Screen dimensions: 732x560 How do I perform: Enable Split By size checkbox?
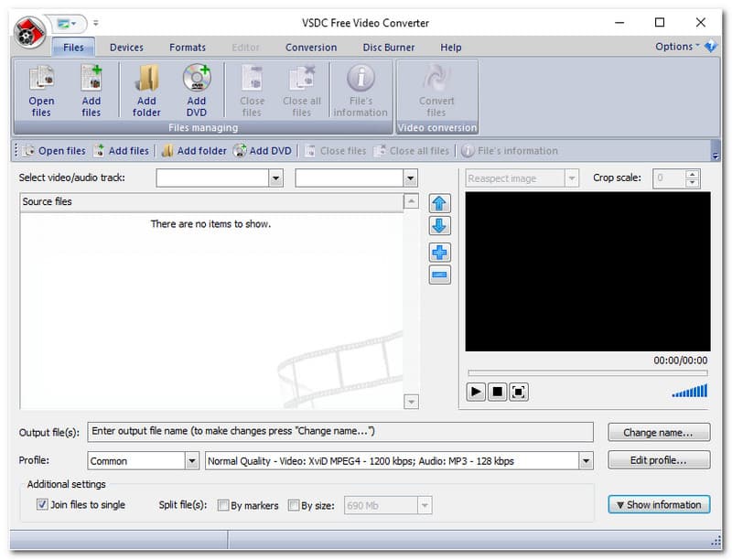point(294,505)
